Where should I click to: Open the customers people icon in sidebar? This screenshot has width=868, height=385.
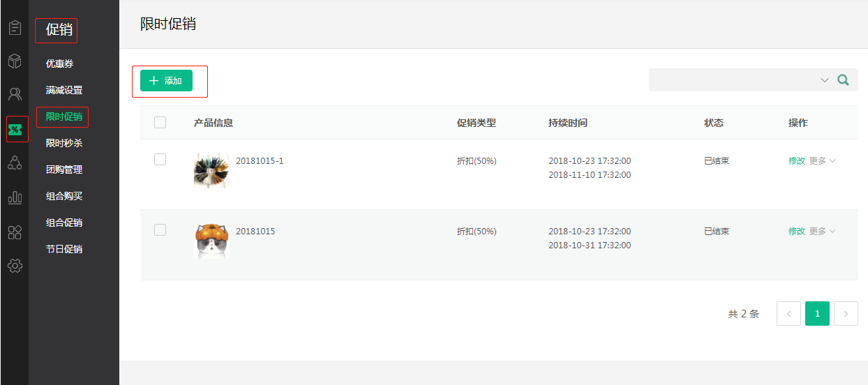[15, 94]
